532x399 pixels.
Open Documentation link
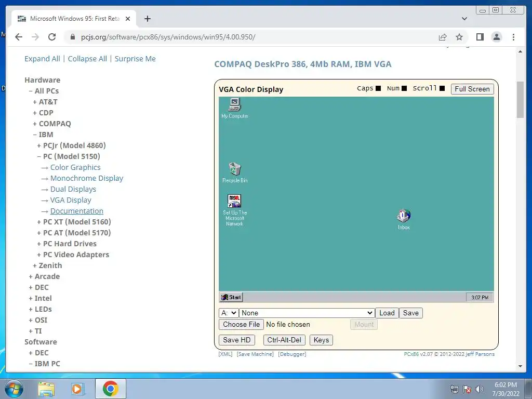coord(77,211)
